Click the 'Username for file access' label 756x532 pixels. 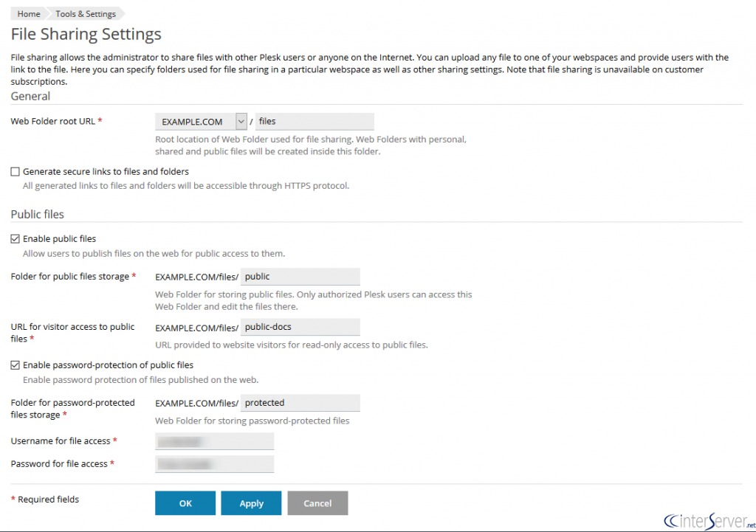pyautogui.click(x=61, y=441)
